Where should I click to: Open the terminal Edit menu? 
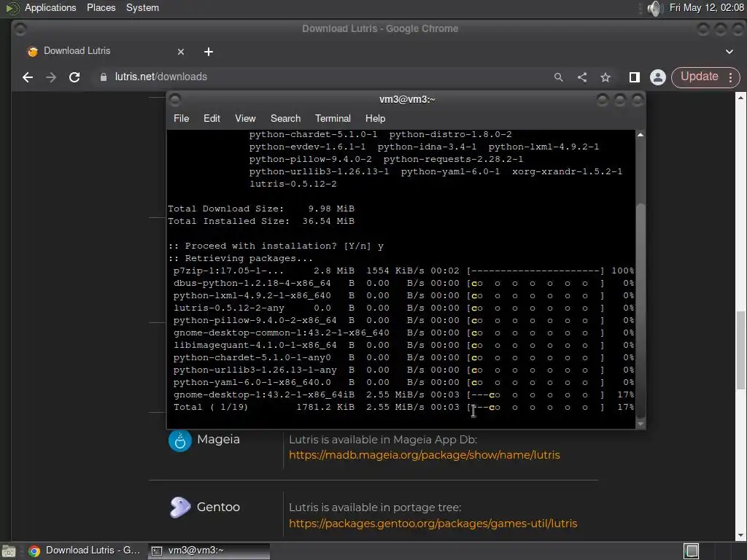(x=212, y=119)
